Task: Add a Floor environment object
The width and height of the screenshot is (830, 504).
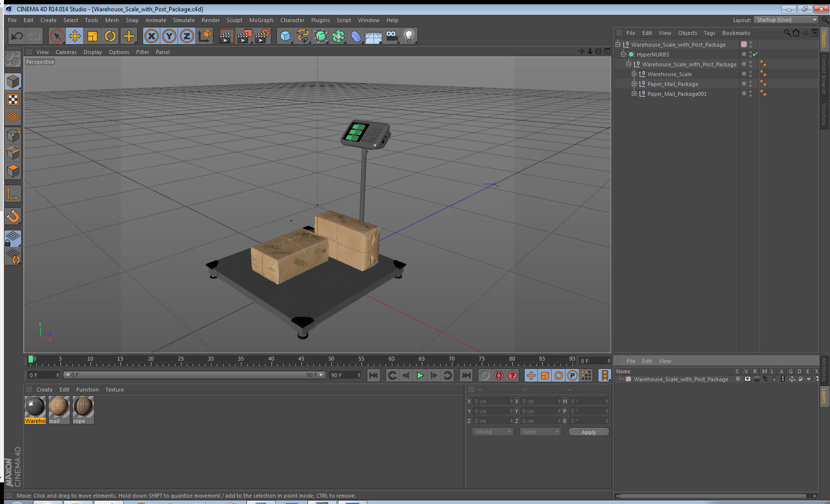Action: [x=374, y=36]
